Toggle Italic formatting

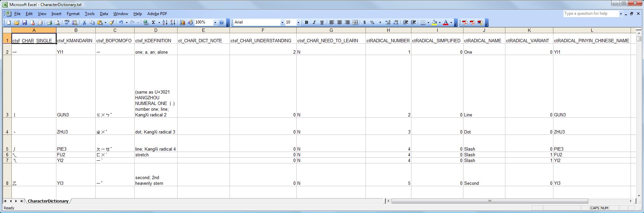pyautogui.click(x=314, y=22)
